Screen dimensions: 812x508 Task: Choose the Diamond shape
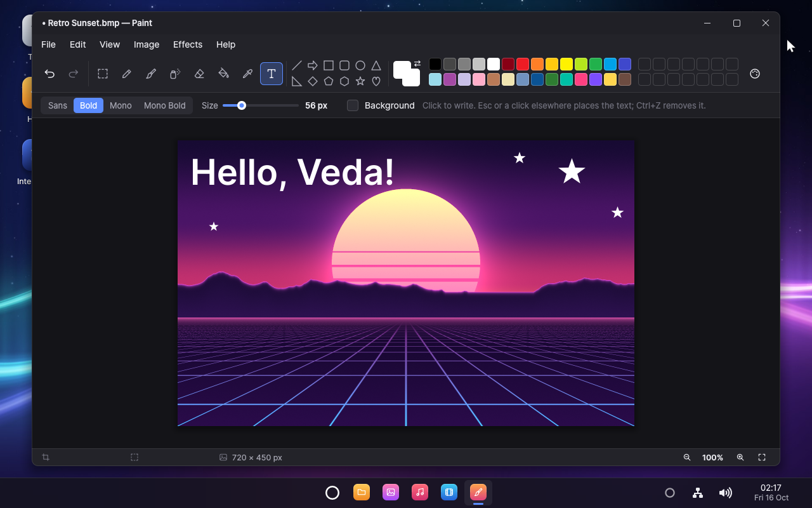point(313,81)
